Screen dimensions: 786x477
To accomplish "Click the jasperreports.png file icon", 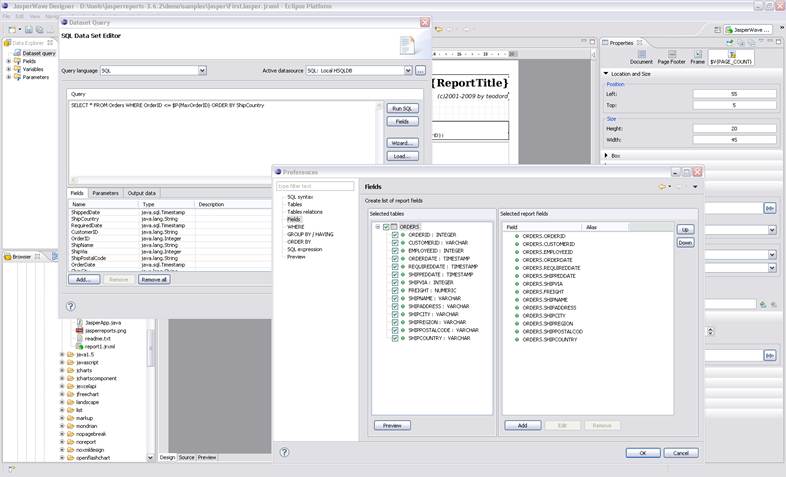I will [x=80, y=330].
